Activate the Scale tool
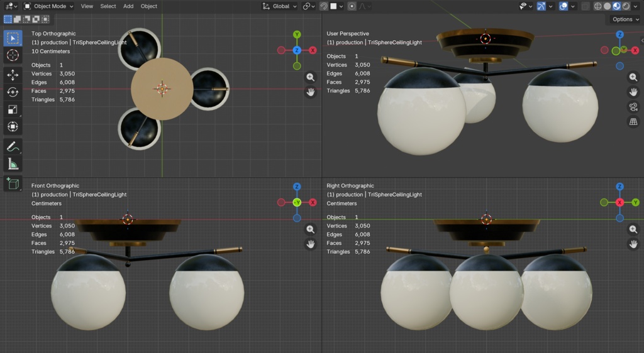 click(13, 109)
